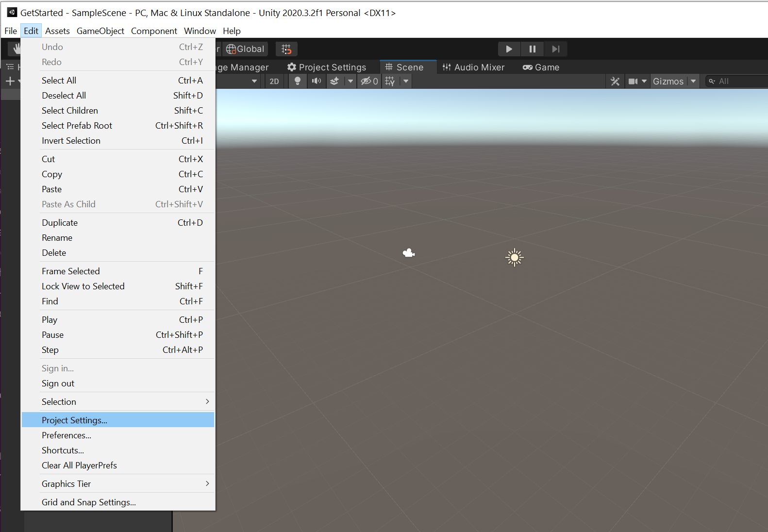
Task: Choose Select All from Edit menu
Action: point(118,81)
